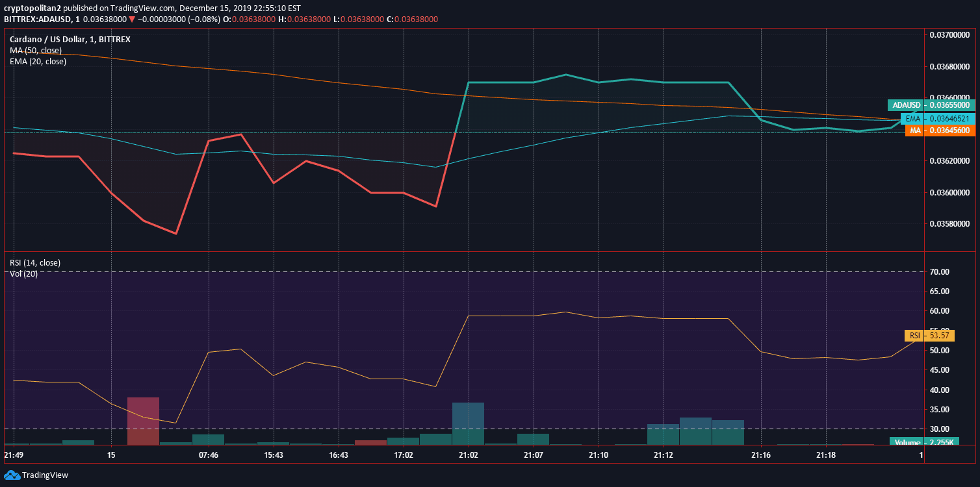The height and width of the screenshot is (487, 980).
Task: Click the 0.03580000 price axis label
Action: click(x=949, y=223)
